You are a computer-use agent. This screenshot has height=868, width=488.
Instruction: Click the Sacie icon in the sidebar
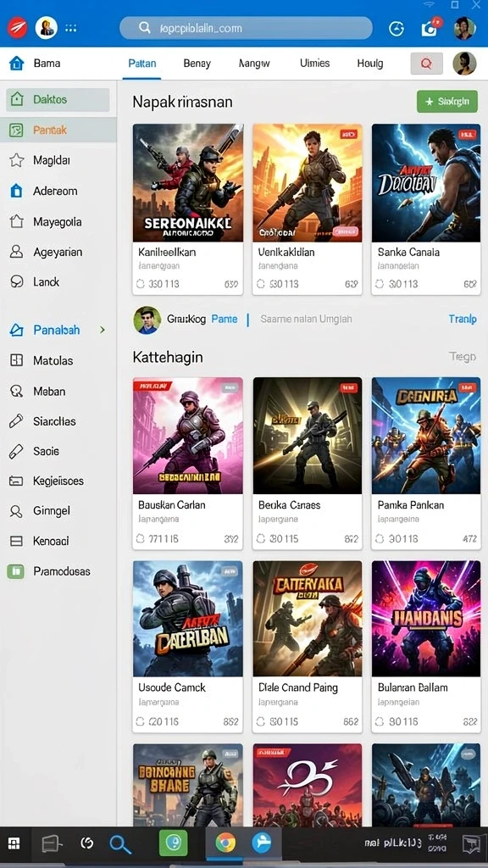tap(16, 451)
